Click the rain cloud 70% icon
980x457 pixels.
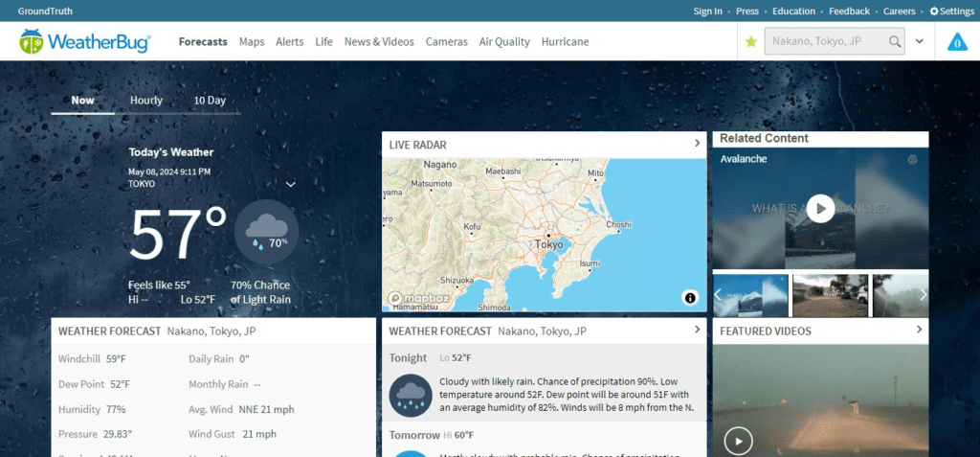(266, 232)
